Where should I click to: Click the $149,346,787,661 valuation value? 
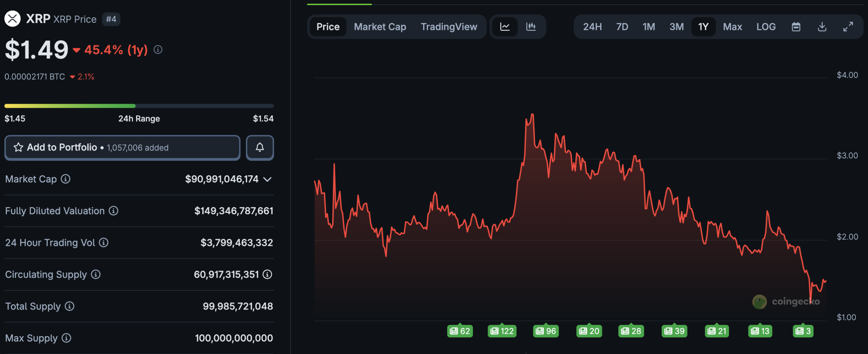click(x=234, y=211)
